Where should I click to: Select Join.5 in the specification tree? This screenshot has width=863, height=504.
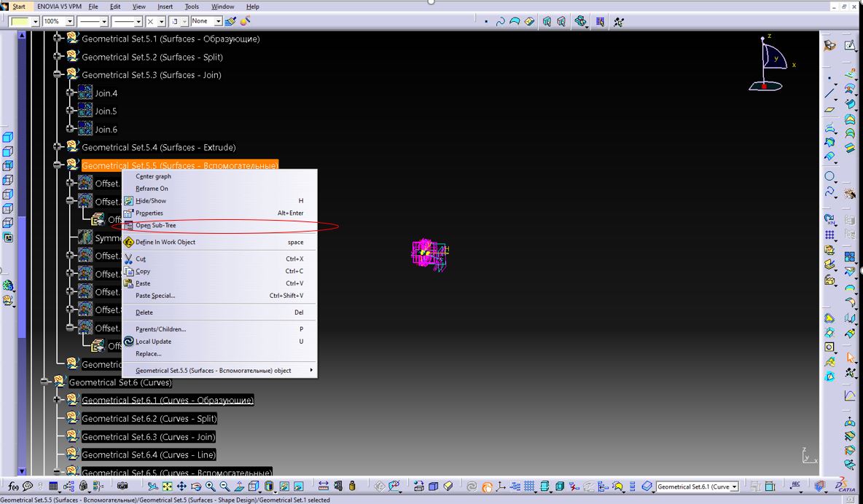pos(106,111)
